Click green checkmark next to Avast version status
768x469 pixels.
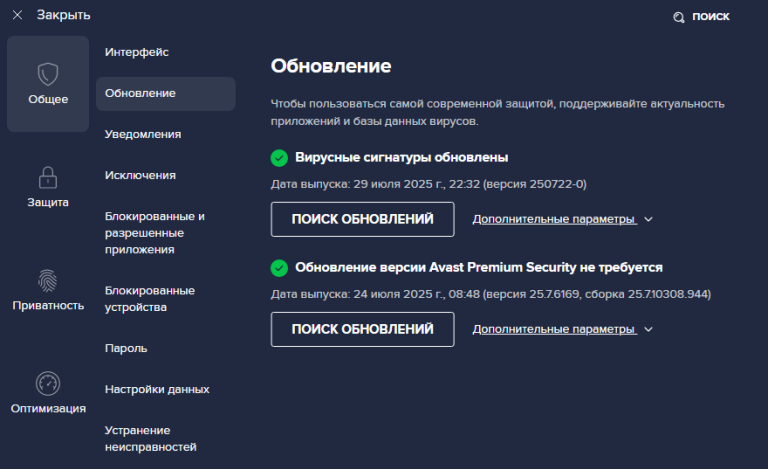279,268
